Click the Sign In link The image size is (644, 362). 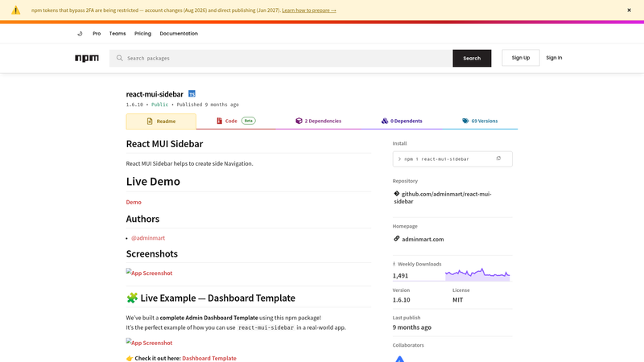coord(554,58)
